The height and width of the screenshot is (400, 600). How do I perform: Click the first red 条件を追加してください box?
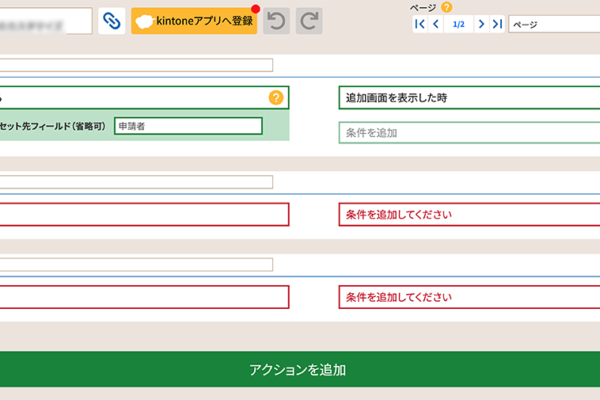pyautogui.click(x=468, y=214)
